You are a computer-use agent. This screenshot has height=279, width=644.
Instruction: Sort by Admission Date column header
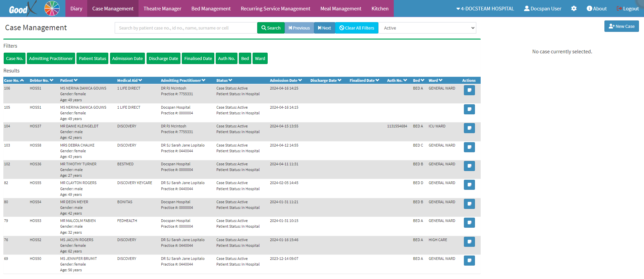pyautogui.click(x=285, y=80)
